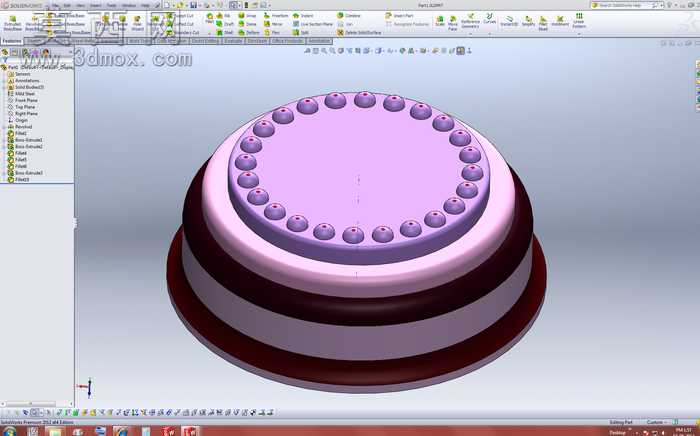Select the Fillet tool
This screenshot has width=700, height=436.
[x=209, y=18]
